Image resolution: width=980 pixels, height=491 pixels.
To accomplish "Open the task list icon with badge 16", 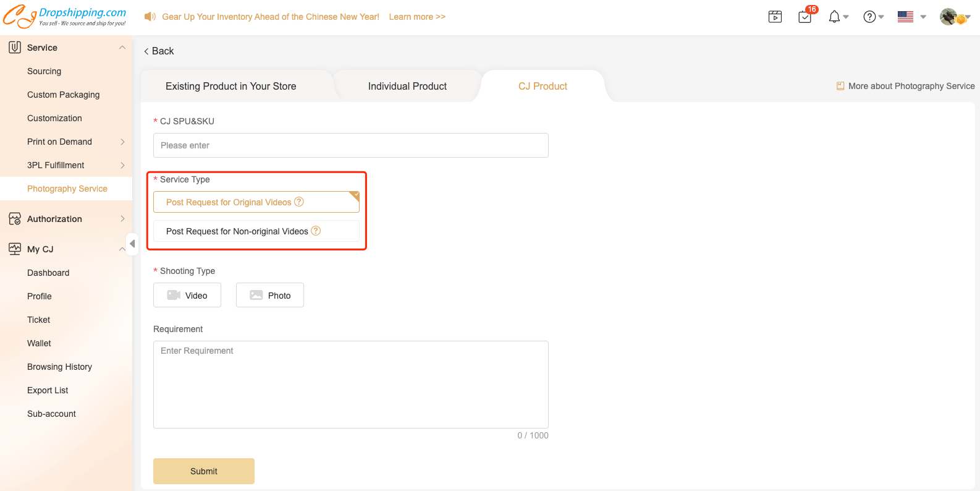I will 805,17.
